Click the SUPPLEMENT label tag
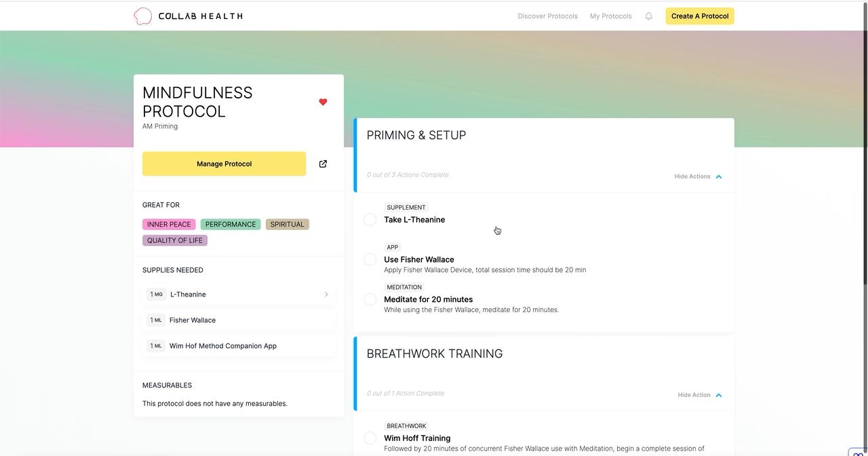 pyautogui.click(x=406, y=208)
